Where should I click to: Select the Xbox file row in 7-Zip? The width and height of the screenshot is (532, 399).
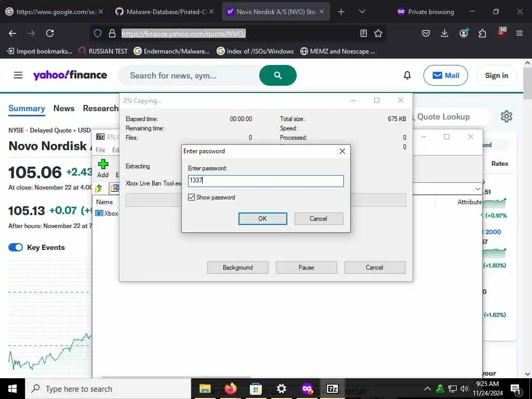click(x=107, y=214)
